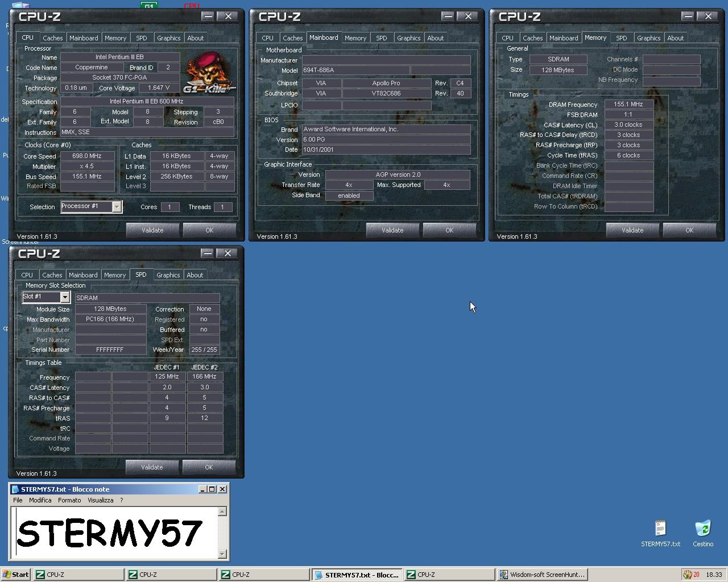
Task: Open the Cestino recycle bin icon
Action: [x=703, y=533]
